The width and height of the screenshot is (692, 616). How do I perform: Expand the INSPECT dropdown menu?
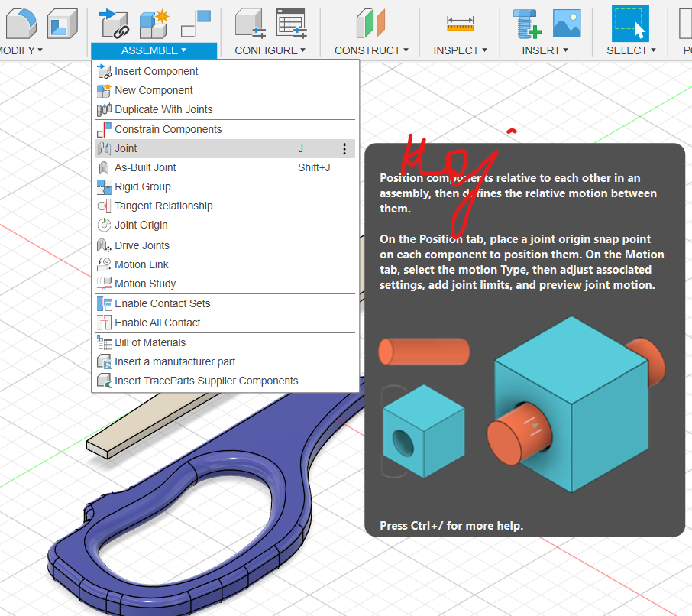tap(461, 50)
